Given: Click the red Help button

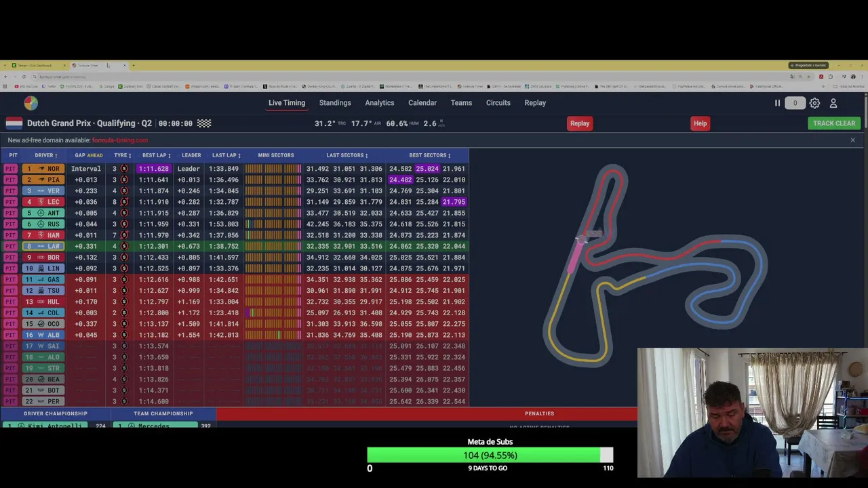Looking at the screenshot, I should 700,123.
